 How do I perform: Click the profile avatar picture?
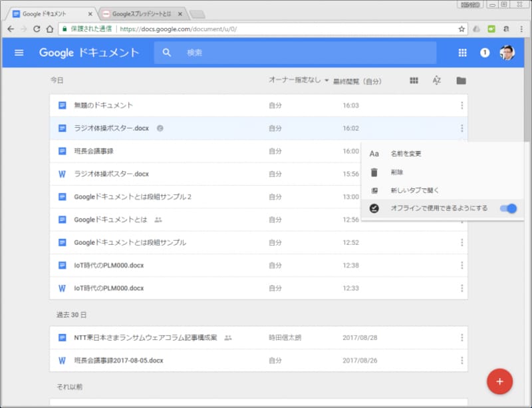click(x=507, y=53)
